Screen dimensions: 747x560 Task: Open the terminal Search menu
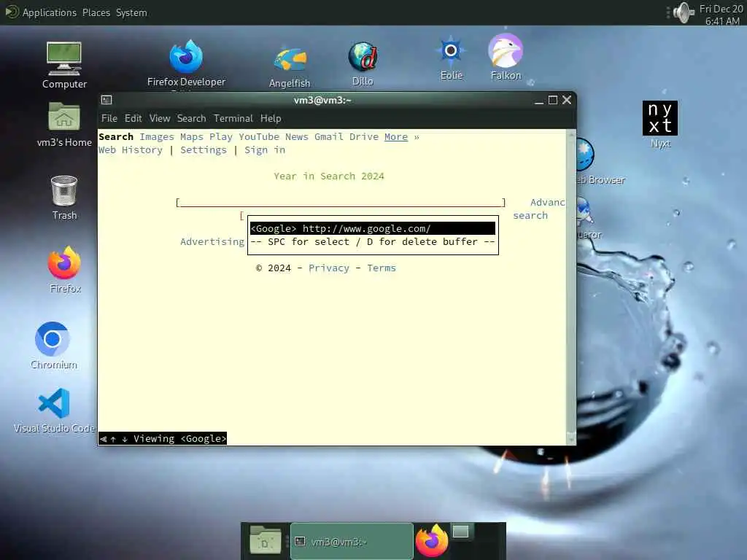(192, 118)
